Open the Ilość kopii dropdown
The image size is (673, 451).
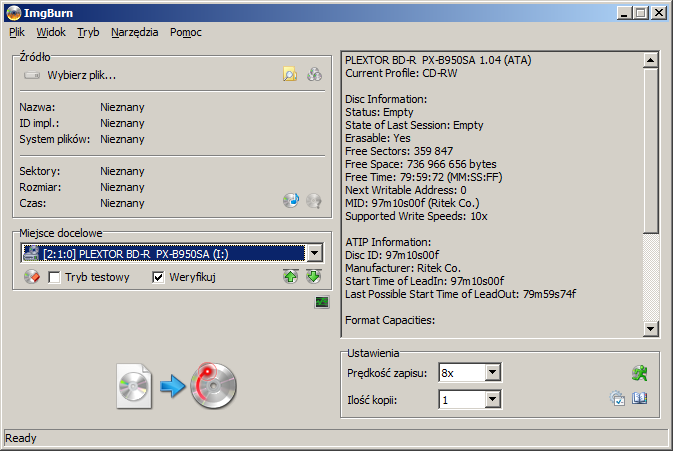pyautogui.click(x=493, y=400)
